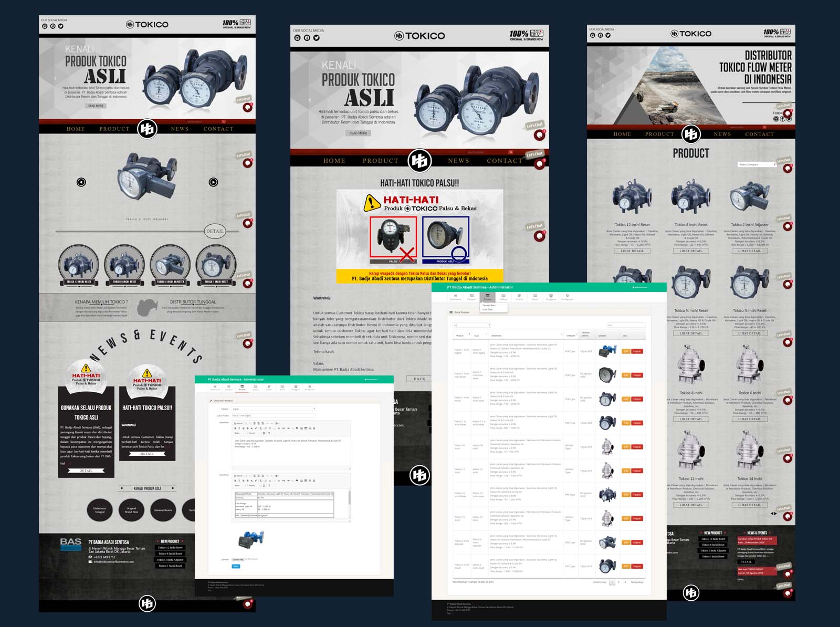This screenshot has height=627, width=840.
Task: Open the Facebook icon on the left page header
Action: tap(52, 26)
